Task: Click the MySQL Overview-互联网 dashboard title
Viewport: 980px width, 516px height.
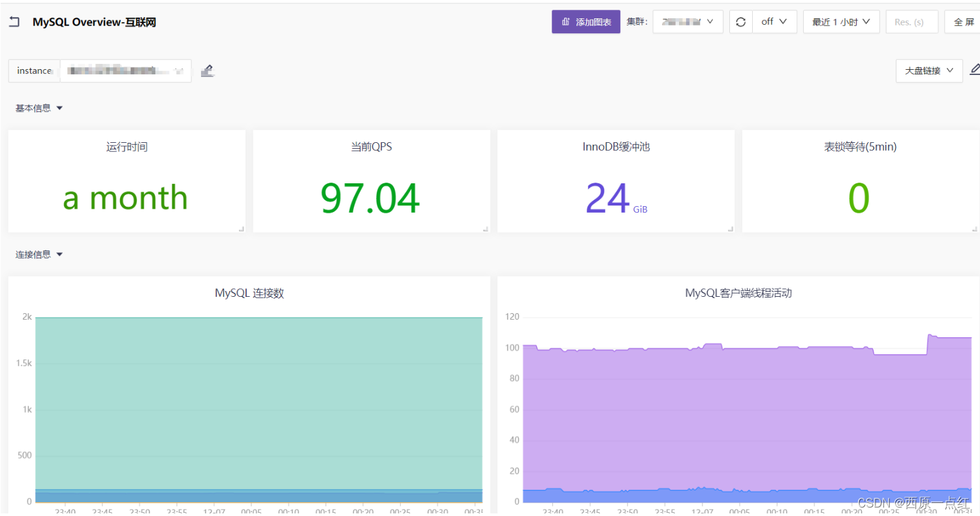Action: [94, 22]
